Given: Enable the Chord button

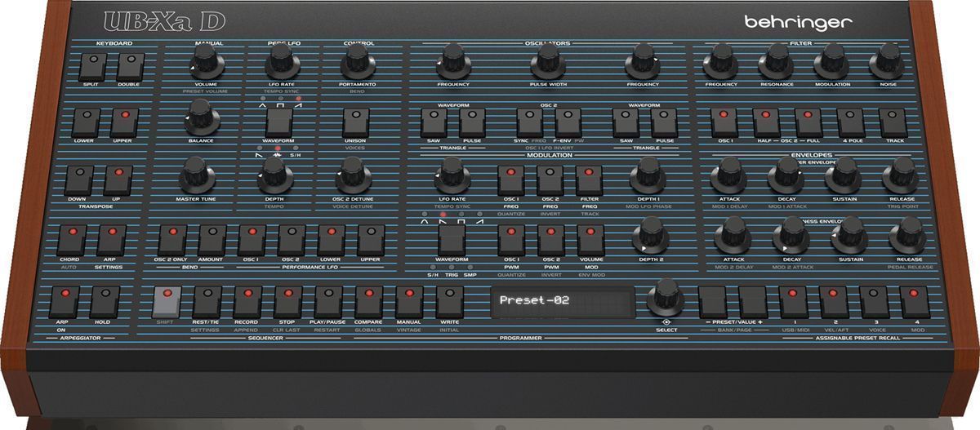Looking at the screenshot, I should click(x=73, y=241).
